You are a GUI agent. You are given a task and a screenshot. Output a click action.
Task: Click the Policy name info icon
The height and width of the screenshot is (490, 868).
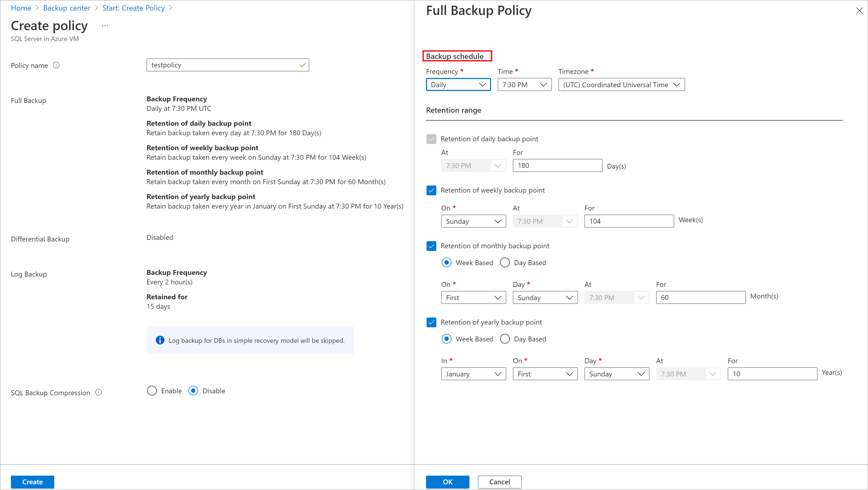click(58, 65)
